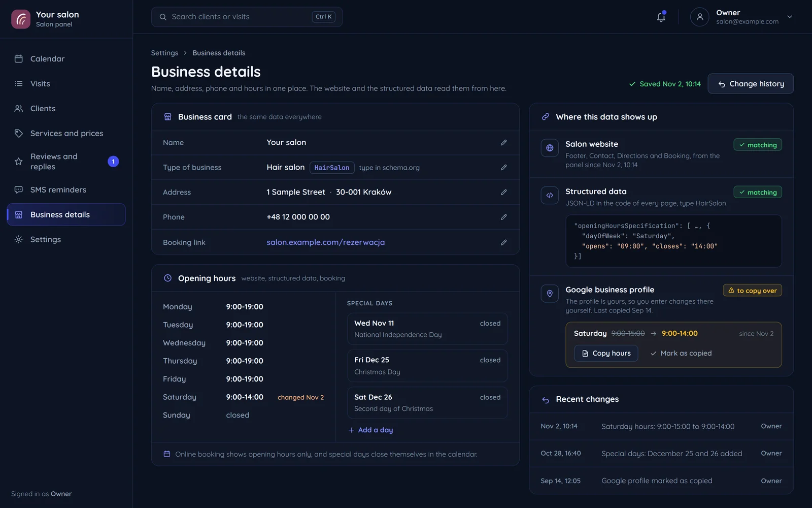The height and width of the screenshot is (508, 812).
Task: Click the Owner avatar icon
Action: coord(699,17)
